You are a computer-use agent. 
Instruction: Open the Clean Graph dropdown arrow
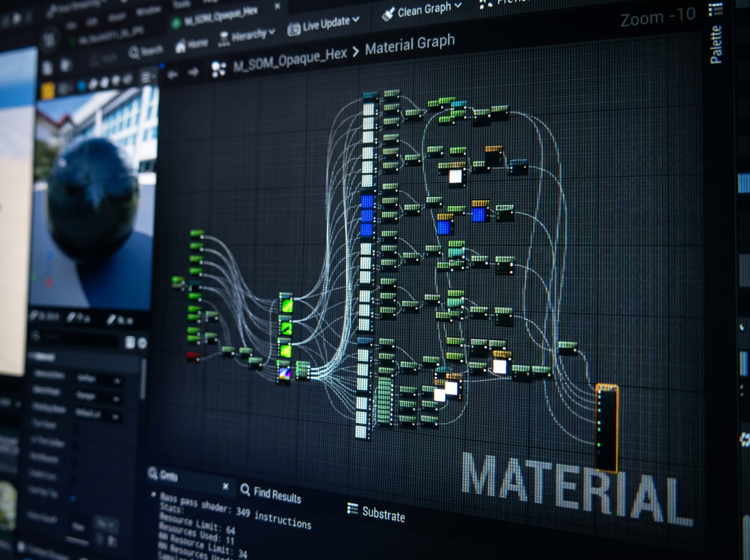(458, 5)
